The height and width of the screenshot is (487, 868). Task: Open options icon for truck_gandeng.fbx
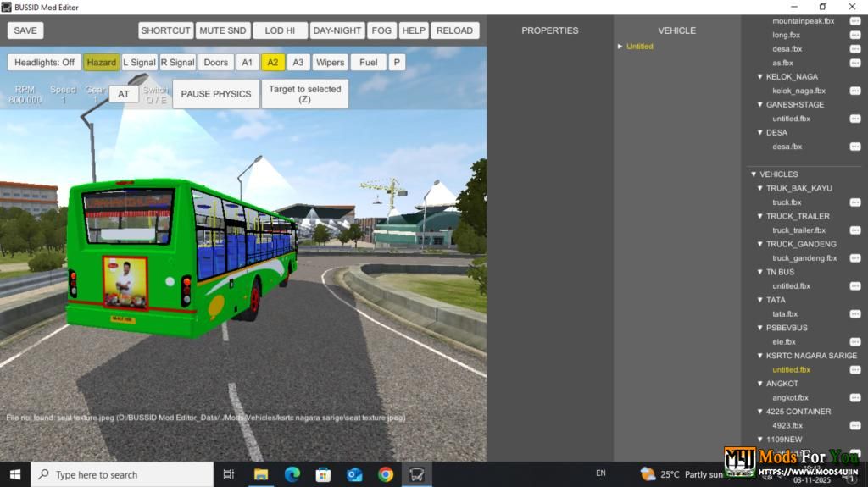click(855, 258)
